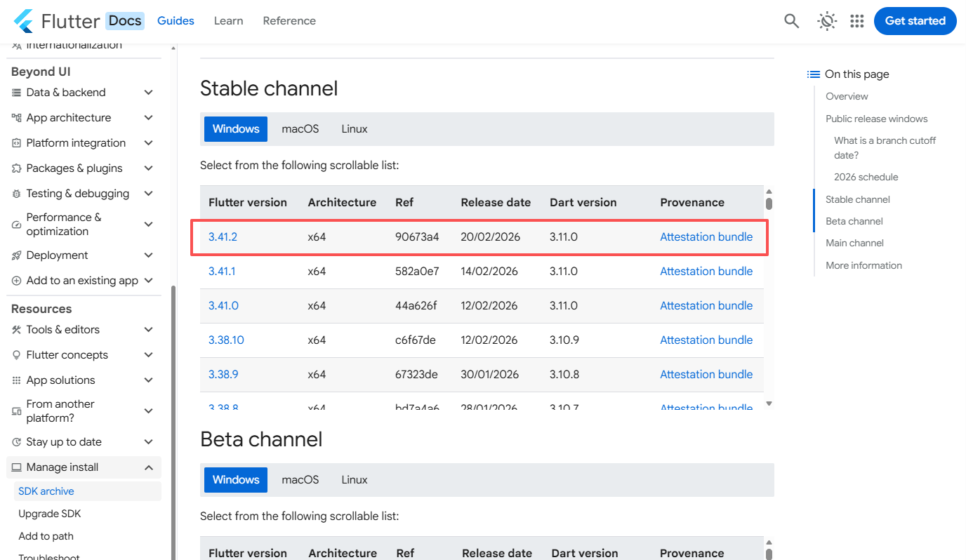
Task: Open the Add to path sidebar page
Action: 46,536
